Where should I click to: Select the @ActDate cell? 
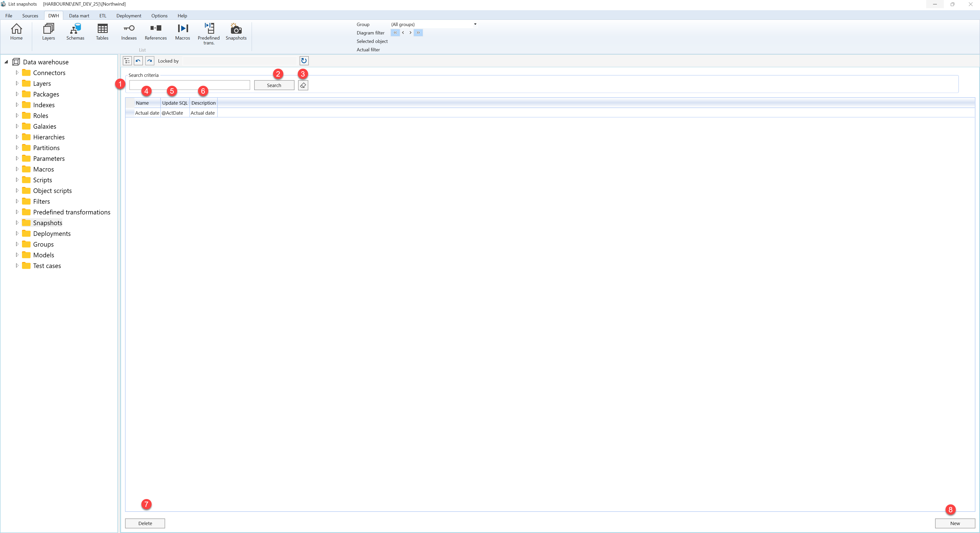click(175, 113)
